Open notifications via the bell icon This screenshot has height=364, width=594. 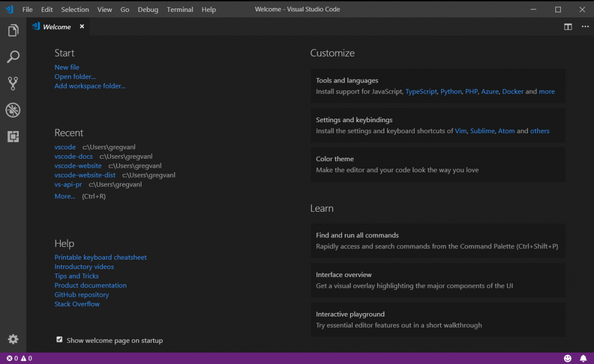(583, 358)
